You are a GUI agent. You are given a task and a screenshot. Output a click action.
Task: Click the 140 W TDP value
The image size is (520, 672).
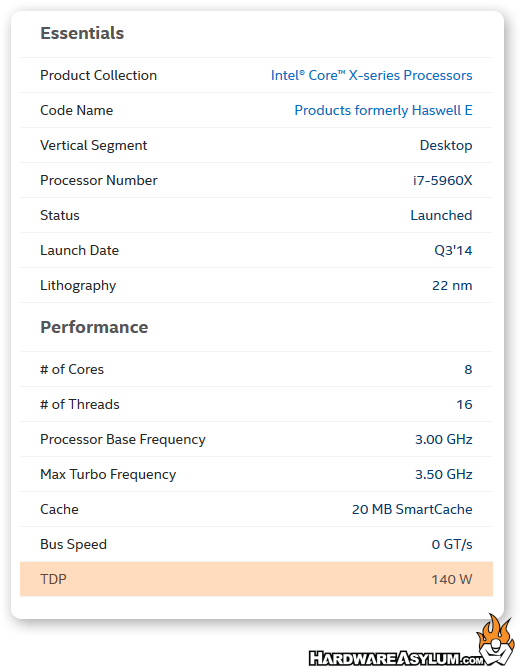[x=451, y=579]
